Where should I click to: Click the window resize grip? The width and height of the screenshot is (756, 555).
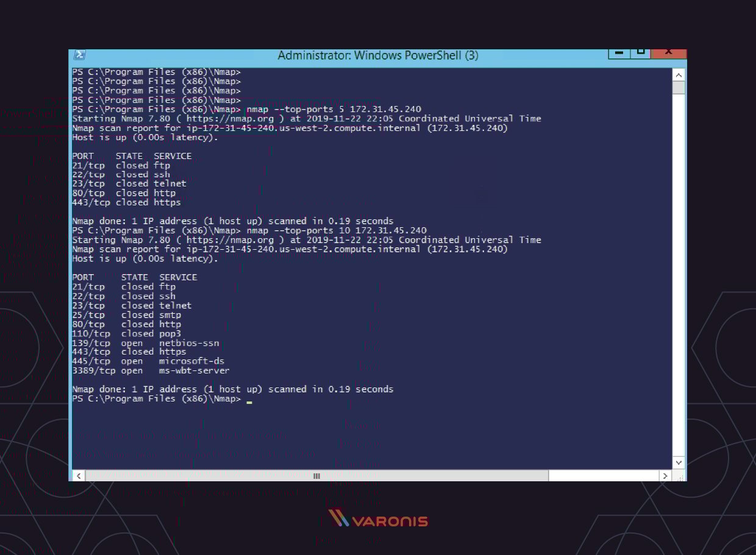tap(679, 478)
